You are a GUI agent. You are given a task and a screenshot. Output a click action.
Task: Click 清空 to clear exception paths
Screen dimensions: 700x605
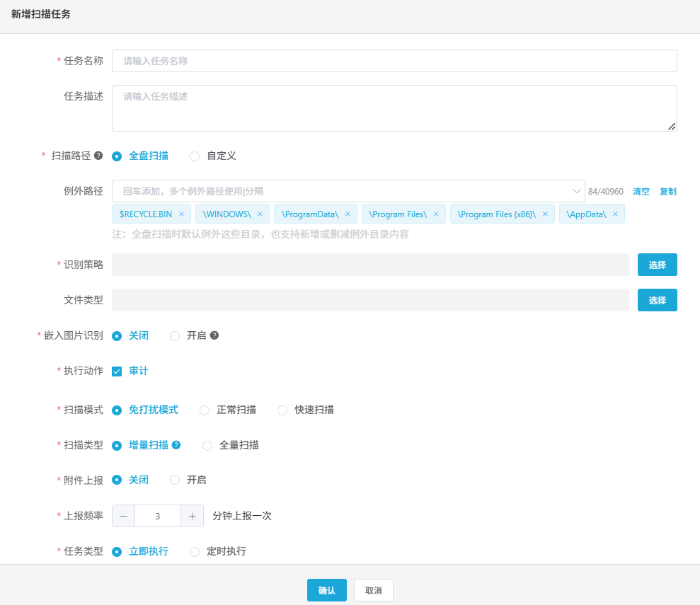pos(641,192)
